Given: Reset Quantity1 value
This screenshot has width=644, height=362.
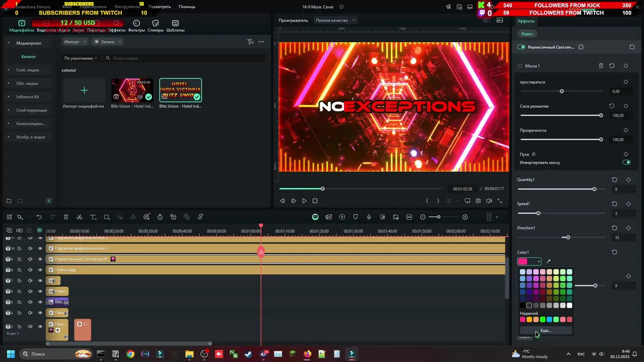Looking at the screenshot, I should click(x=614, y=179).
